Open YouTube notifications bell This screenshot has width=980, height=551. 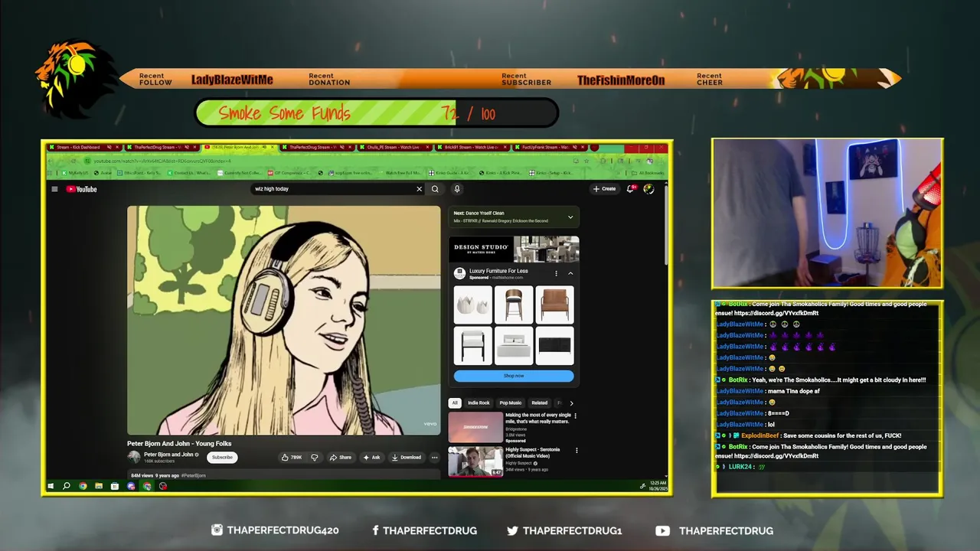point(632,188)
